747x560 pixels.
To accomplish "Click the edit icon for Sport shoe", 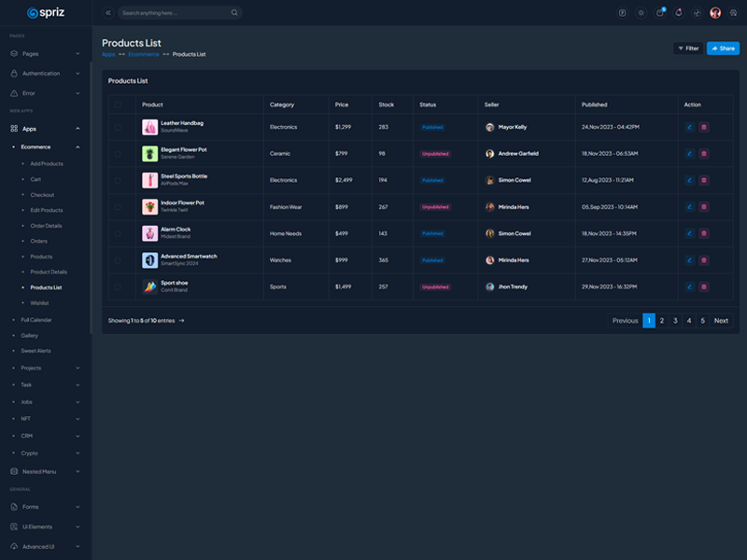I will (x=689, y=287).
